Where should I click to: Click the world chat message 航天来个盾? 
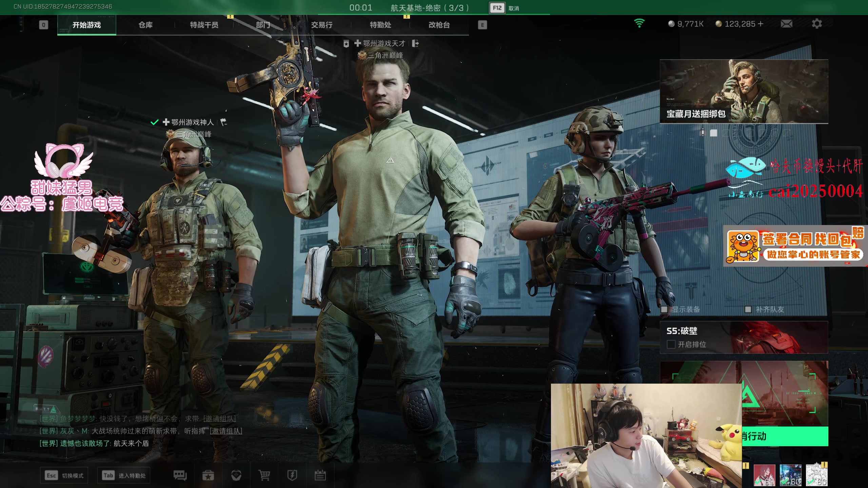click(131, 443)
